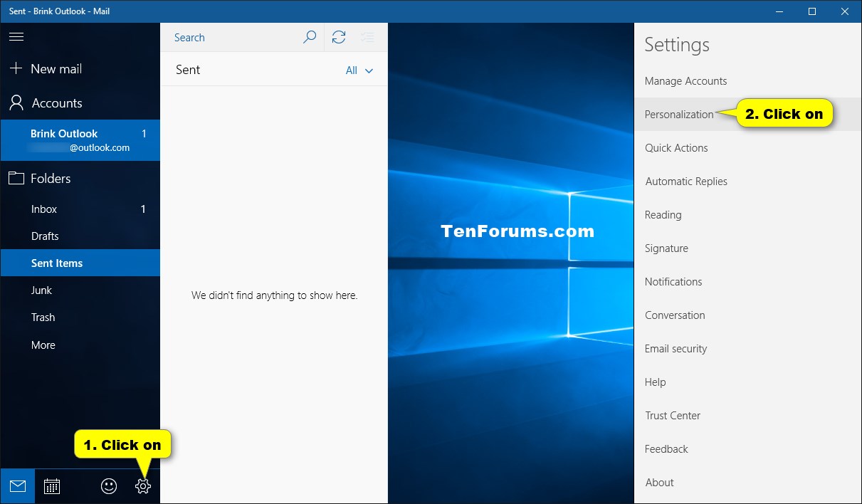Viewport: 862px width, 504px height.
Task: Enter selection mode via checklist icon
Action: click(x=367, y=38)
